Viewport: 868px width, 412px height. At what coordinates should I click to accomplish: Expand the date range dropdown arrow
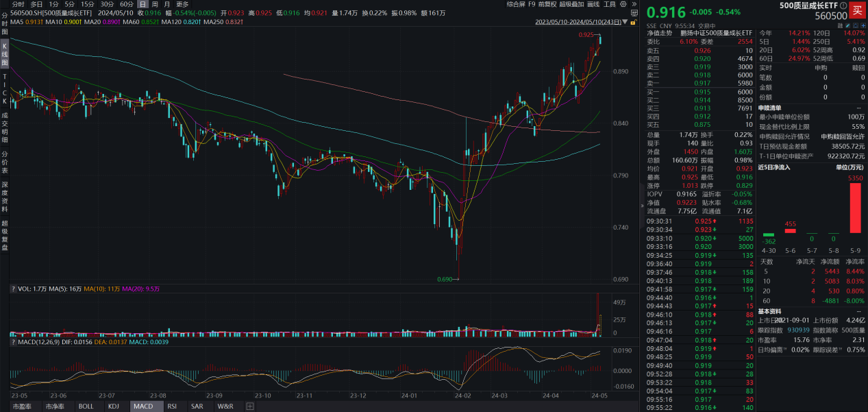(625, 22)
